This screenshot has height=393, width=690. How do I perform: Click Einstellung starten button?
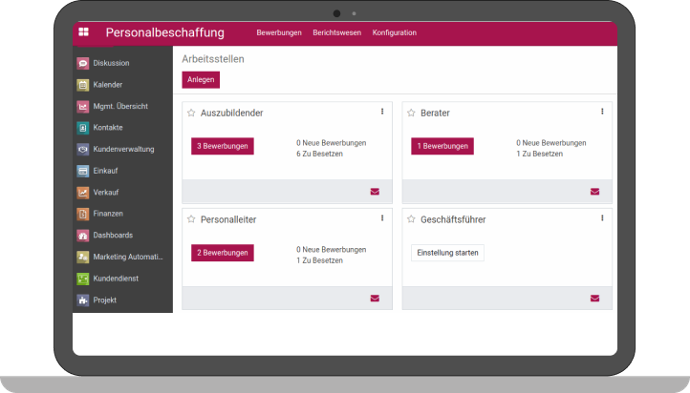tap(448, 253)
